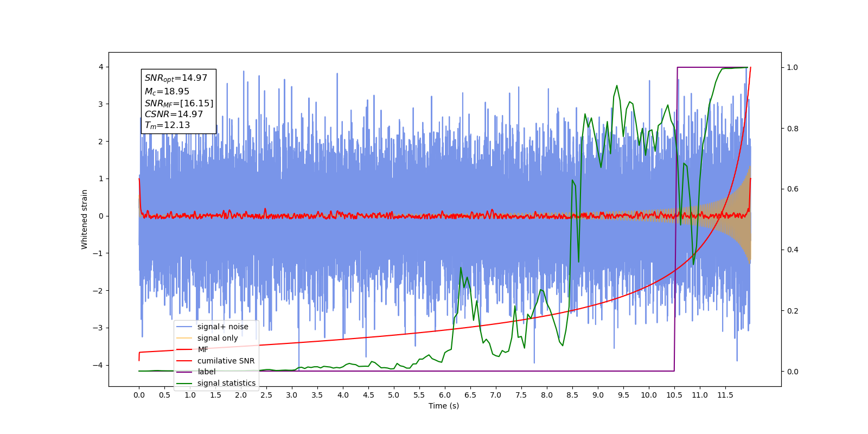Click the Tm=12.13 annotation text

tap(167, 125)
